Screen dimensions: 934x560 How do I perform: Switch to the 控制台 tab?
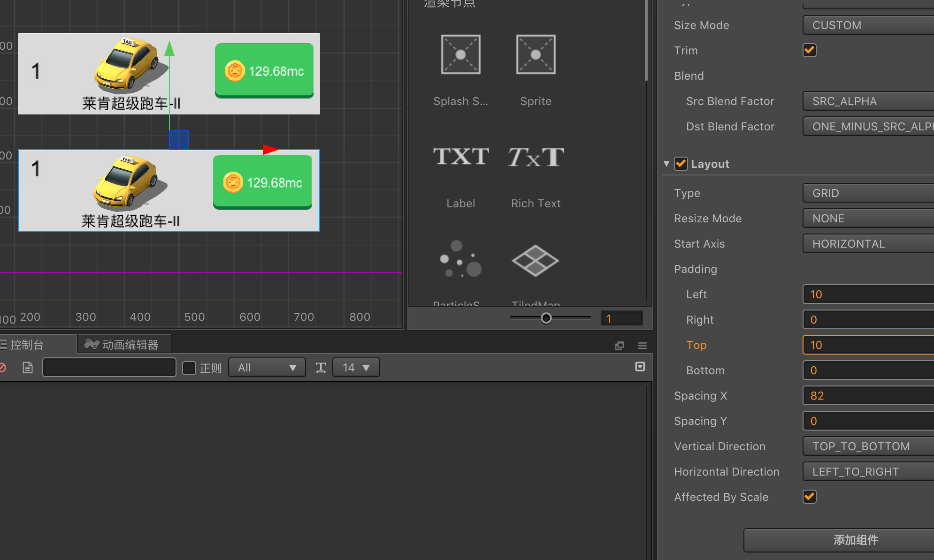26,345
